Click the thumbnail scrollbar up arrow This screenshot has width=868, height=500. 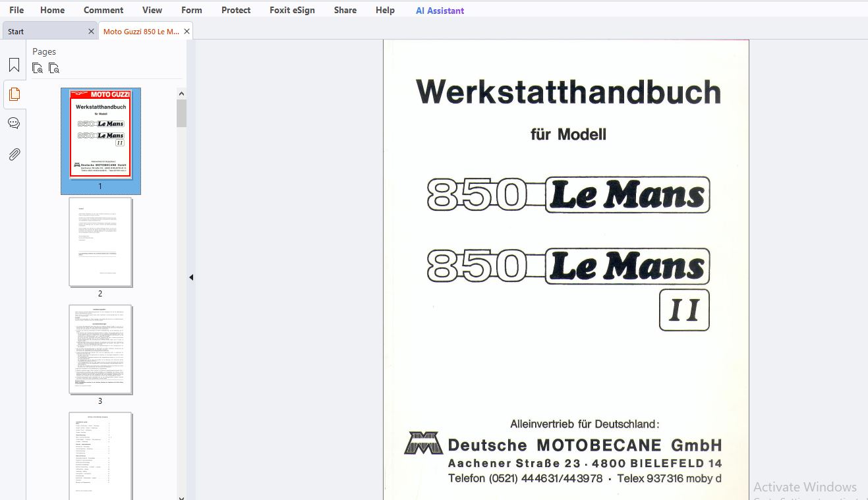tap(181, 93)
